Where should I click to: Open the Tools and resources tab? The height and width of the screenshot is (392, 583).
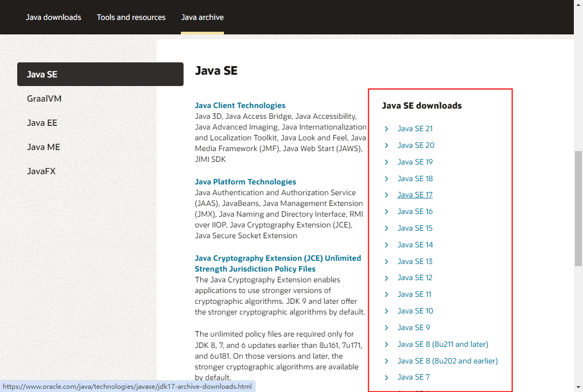click(x=131, y=17)
